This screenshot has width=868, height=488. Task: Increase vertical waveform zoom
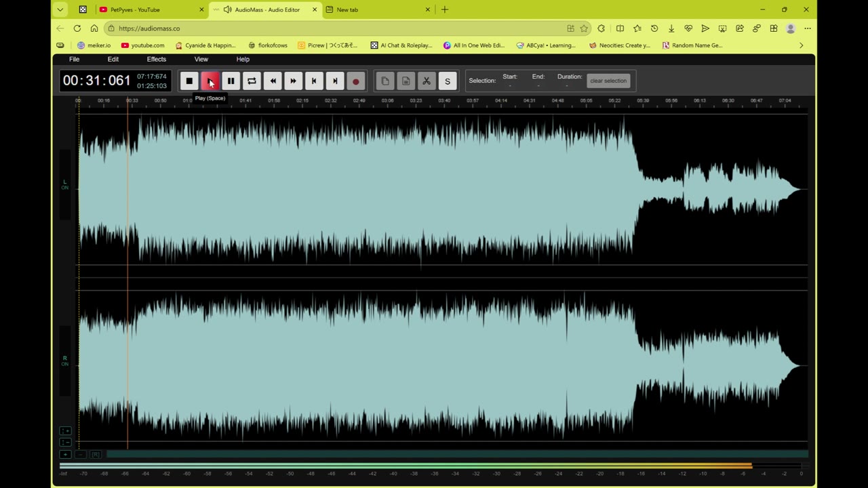pyautogui.click(x=65, y=431)
